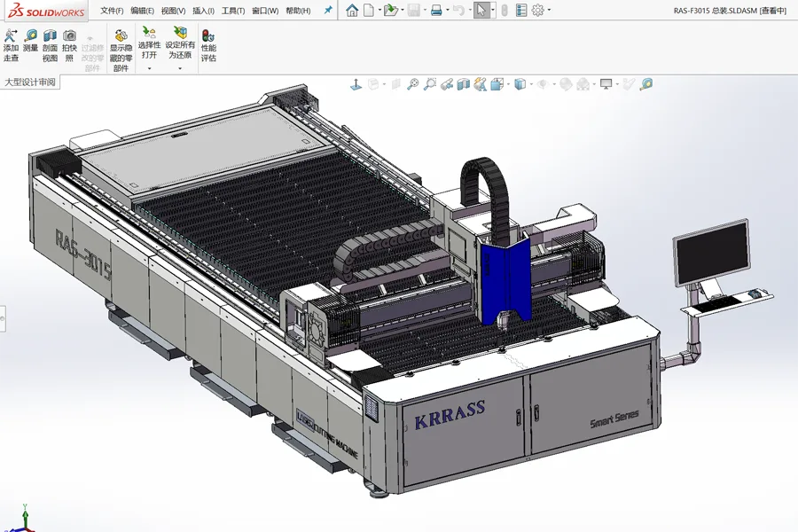The width and height of the screenshot is (798, 532).
Task: Click the Open file folder icon
Action: pos(390,10)
